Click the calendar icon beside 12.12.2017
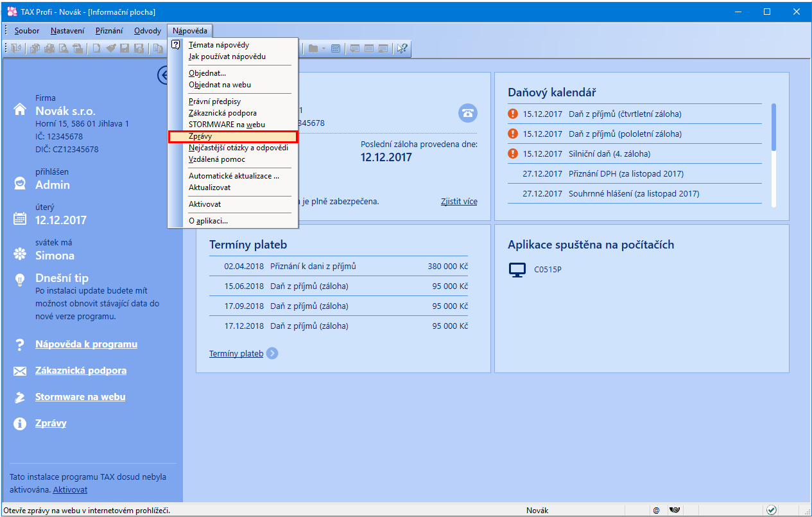This screenshot has height=517, width=812. [x=20, y=219]
